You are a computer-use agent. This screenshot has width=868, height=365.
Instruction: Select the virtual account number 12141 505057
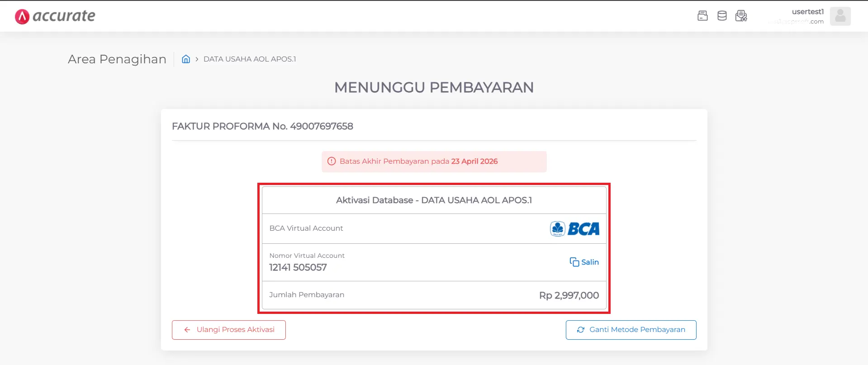[298, 267]
